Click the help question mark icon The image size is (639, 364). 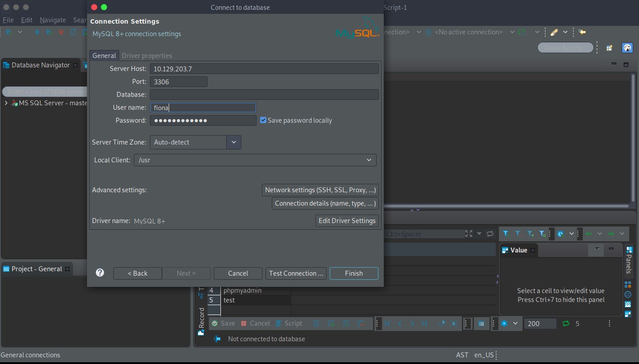(x=100, y=273)
